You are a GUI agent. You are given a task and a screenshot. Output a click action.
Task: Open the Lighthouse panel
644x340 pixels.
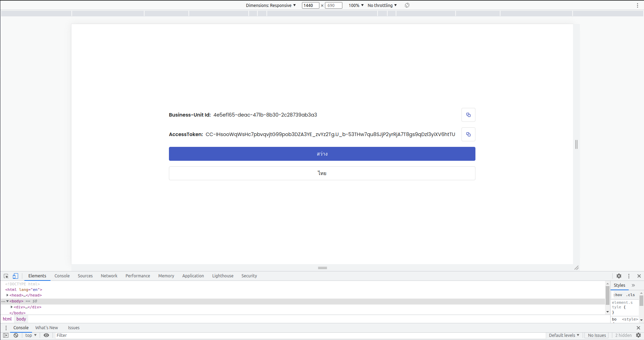point(223,276)
